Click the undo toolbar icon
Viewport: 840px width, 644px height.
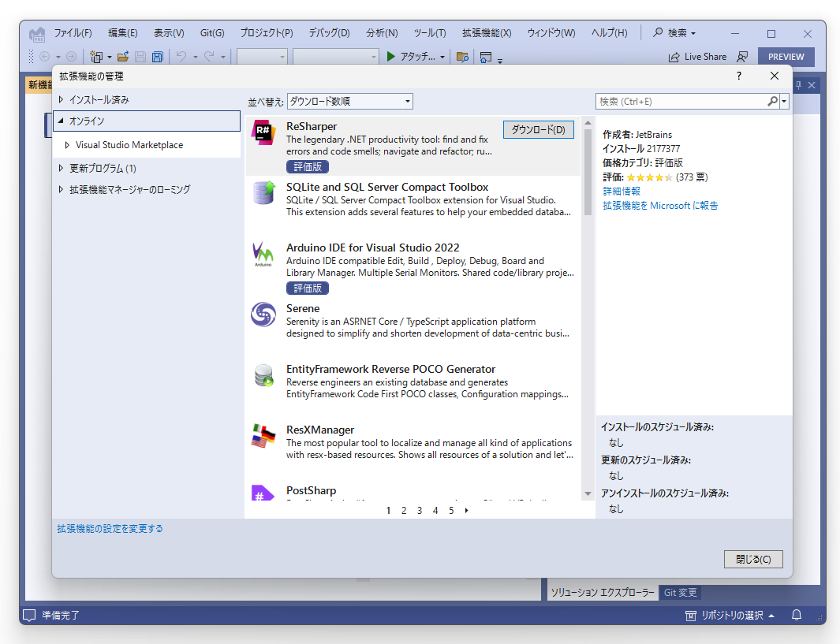coord(181,57)
